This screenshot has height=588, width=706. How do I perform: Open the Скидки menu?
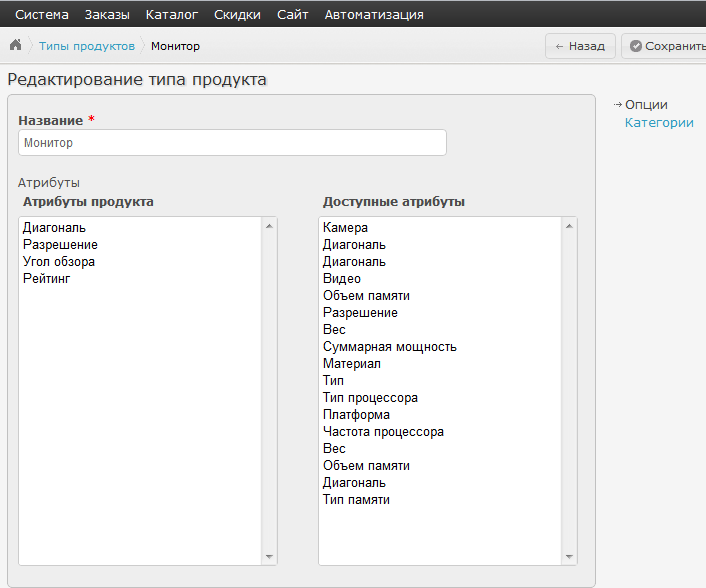237,14
